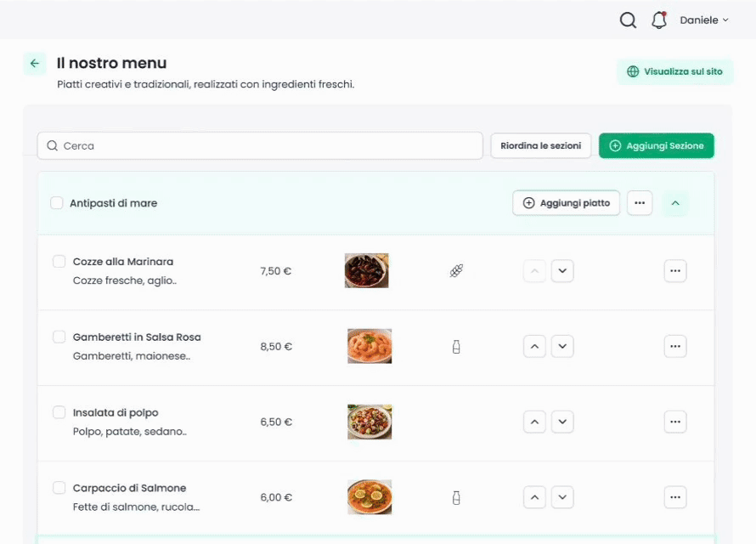The height and width of the screenshot is (544, 756).
Task: Click gluten allergen icon for Cozze alla Marinara
Action: click(x=456, y=271)
